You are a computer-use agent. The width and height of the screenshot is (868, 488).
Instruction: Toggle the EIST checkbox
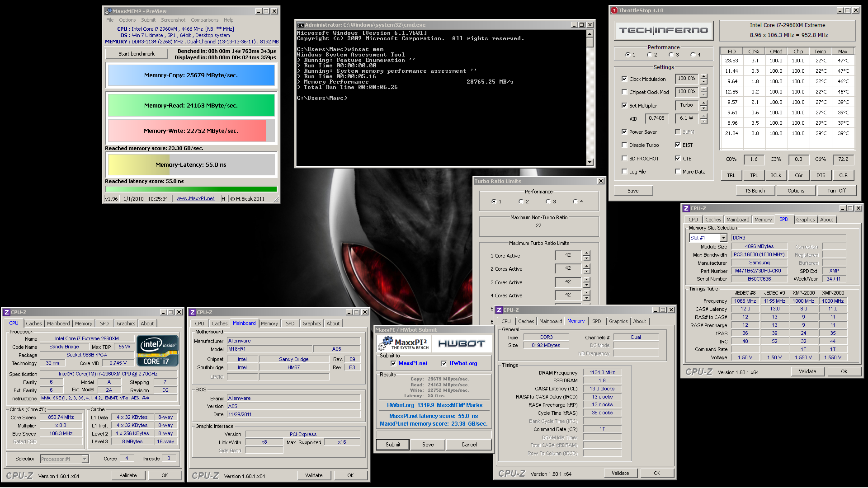(678, 145)
